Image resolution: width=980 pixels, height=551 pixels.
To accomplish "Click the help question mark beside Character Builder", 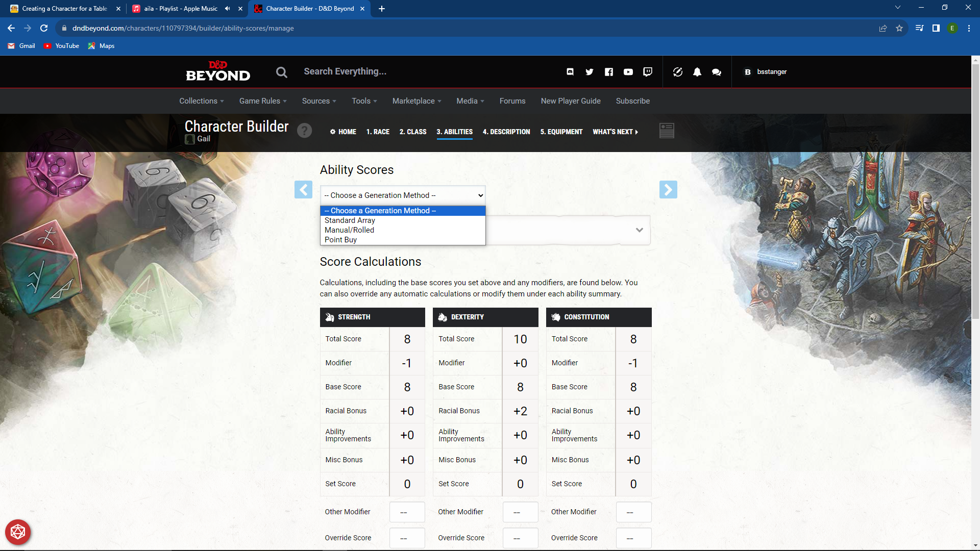I will pyautogui.click(x=305, y=131).
